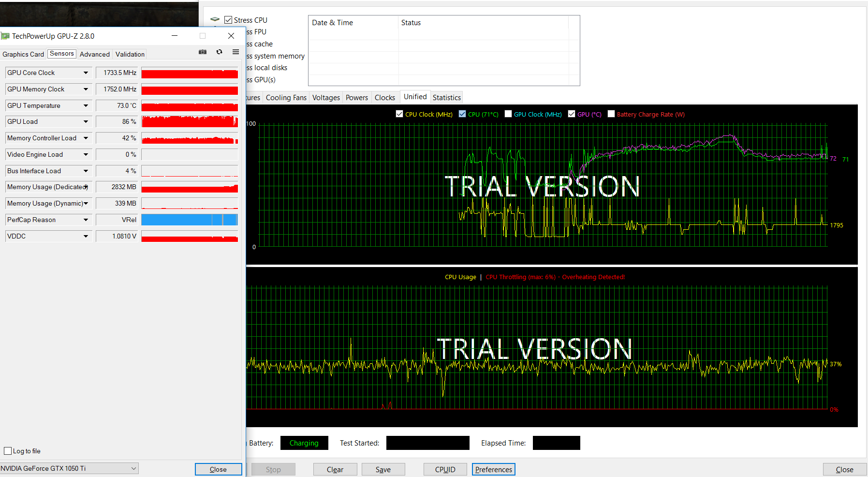This screenshot has width=868, height=477.
Task: Click the Elapsed Time field
Action: [x=557, y=443]
